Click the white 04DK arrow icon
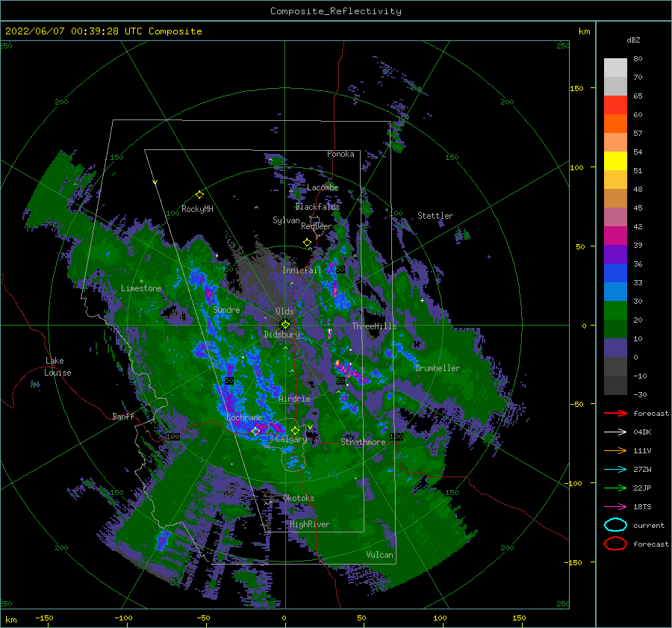Image resolution: width=672 pixels, height=628 pixels. click(x=615, y=432)
